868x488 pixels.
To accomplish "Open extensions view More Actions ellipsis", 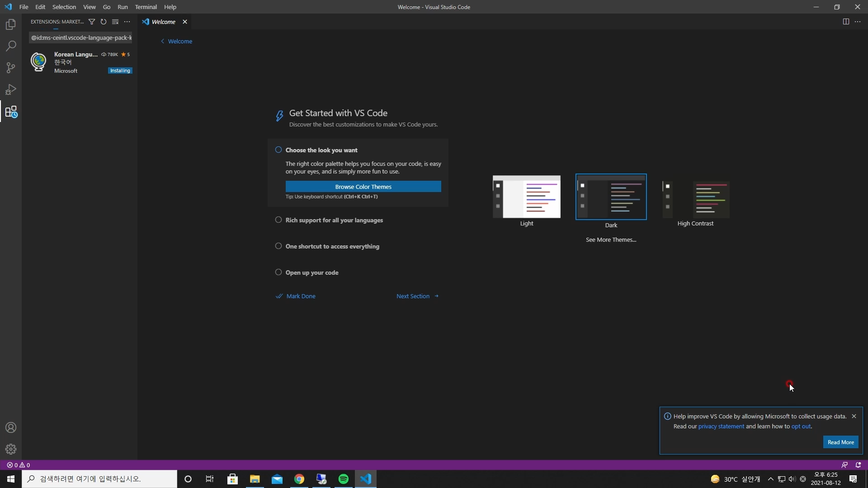I will coord(127,22).
